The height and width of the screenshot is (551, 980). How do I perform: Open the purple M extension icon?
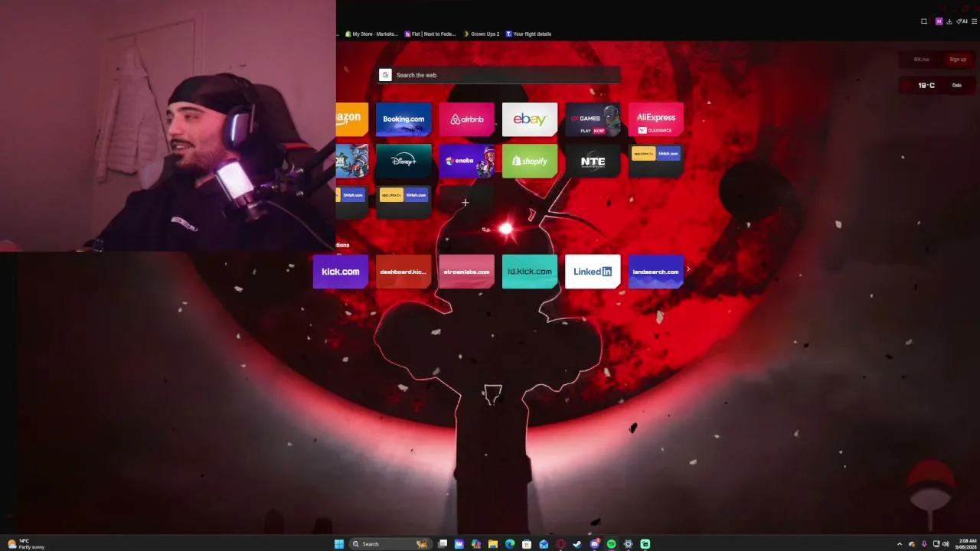pyautogui.click(x=939, y=21)
